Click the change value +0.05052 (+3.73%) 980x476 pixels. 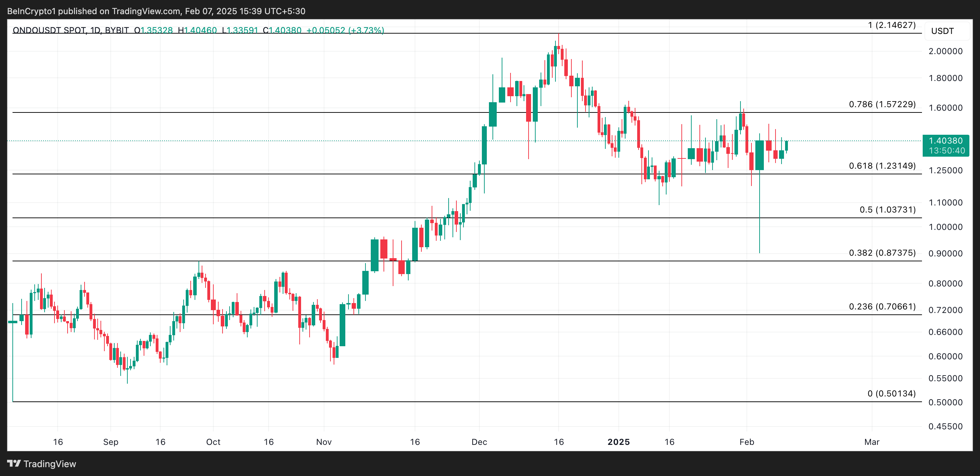tap(345, 30)
